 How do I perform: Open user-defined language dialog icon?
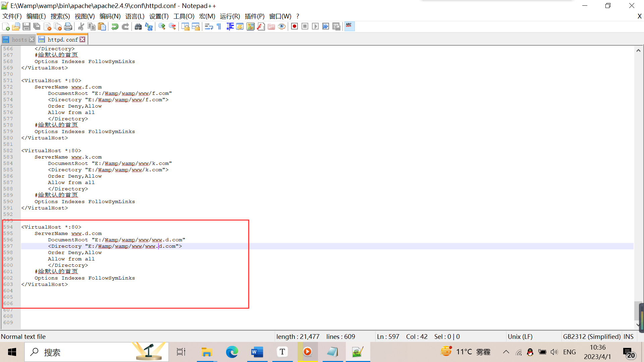coord(240,26)
